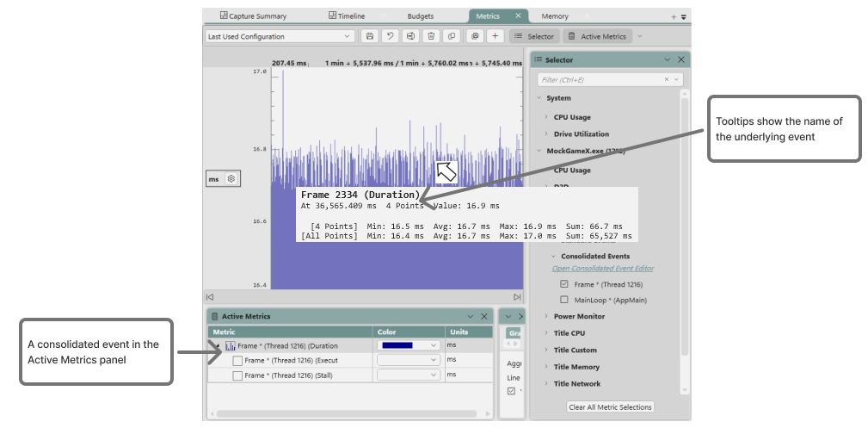Click the Color column header

pyautogui.click(x=409, y=332)
